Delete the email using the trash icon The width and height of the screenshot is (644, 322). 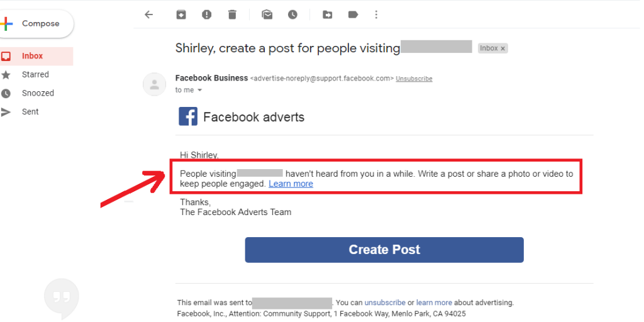pyautogui.click(x=232, y=14)
